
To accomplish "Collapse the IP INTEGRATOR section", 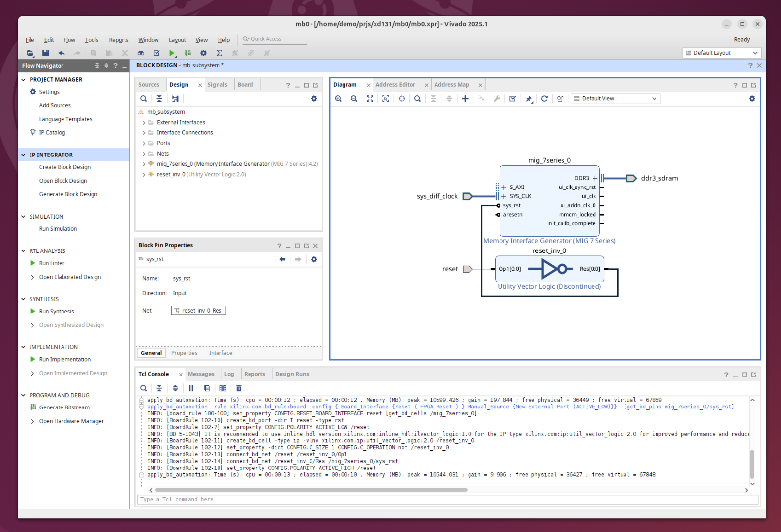I will pyautogui.click(x=23, y=155).
